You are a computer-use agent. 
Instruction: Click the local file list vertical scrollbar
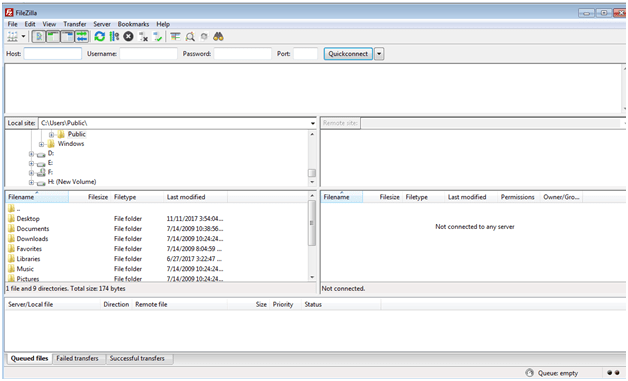(x=312, y=223)
